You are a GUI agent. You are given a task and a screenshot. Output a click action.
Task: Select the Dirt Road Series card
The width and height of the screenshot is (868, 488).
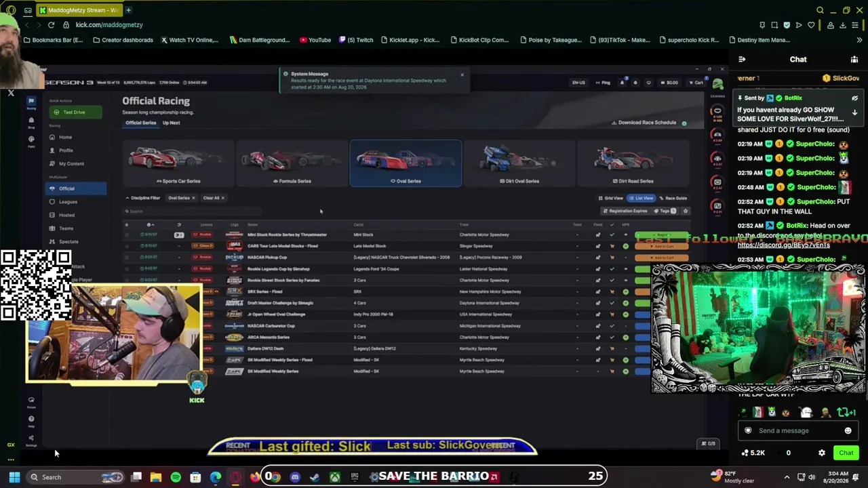(632, 163)
